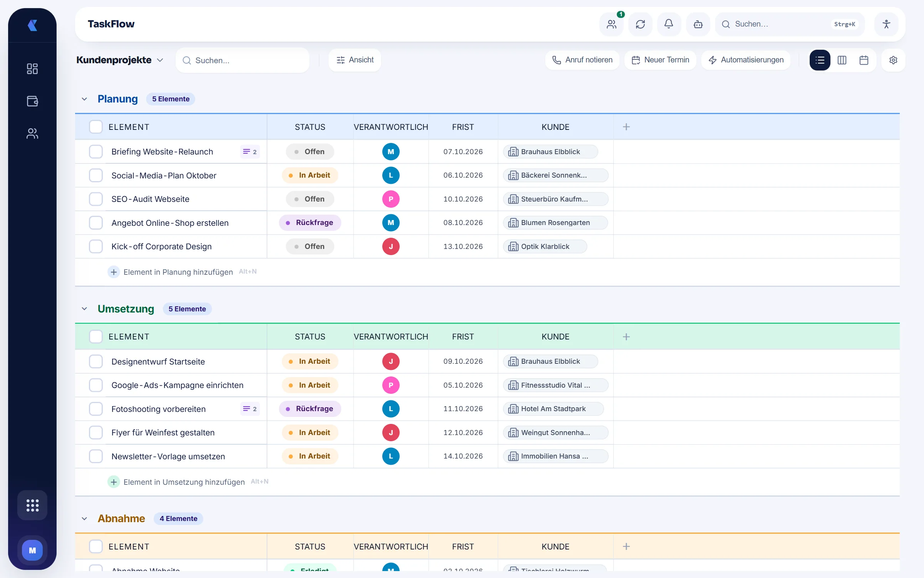This screenshot has height=578, width=924.
Task: Open the notifications bell
Action: click(669, 24)
